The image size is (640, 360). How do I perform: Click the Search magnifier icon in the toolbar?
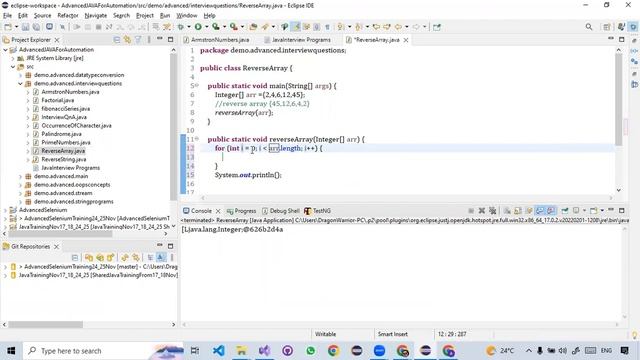[589, 27]
